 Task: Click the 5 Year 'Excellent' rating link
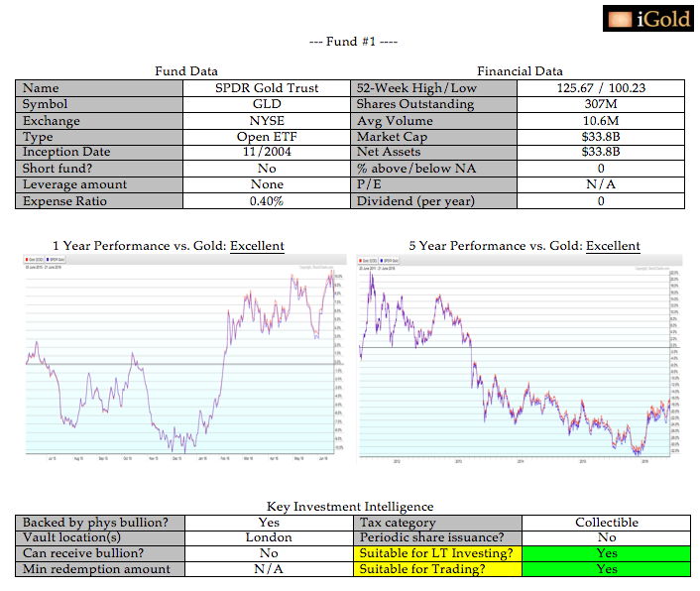[613, 246]
